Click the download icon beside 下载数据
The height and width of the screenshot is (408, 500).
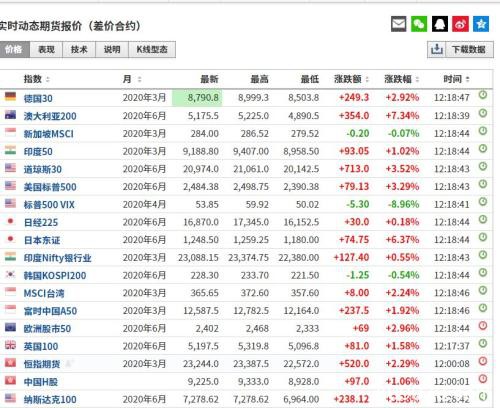[437, 50]
